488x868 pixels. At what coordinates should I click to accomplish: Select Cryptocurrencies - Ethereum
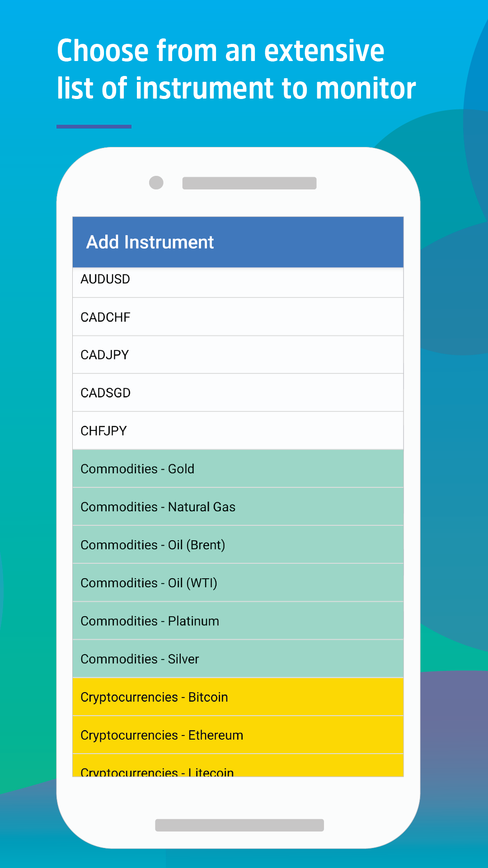tap(238, 735)
